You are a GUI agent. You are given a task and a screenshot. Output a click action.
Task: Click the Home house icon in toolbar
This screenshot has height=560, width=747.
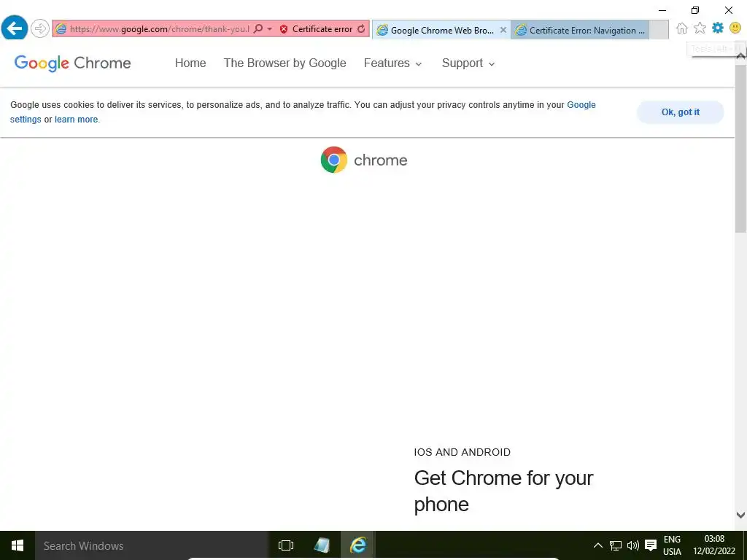(x=682, y=28)
